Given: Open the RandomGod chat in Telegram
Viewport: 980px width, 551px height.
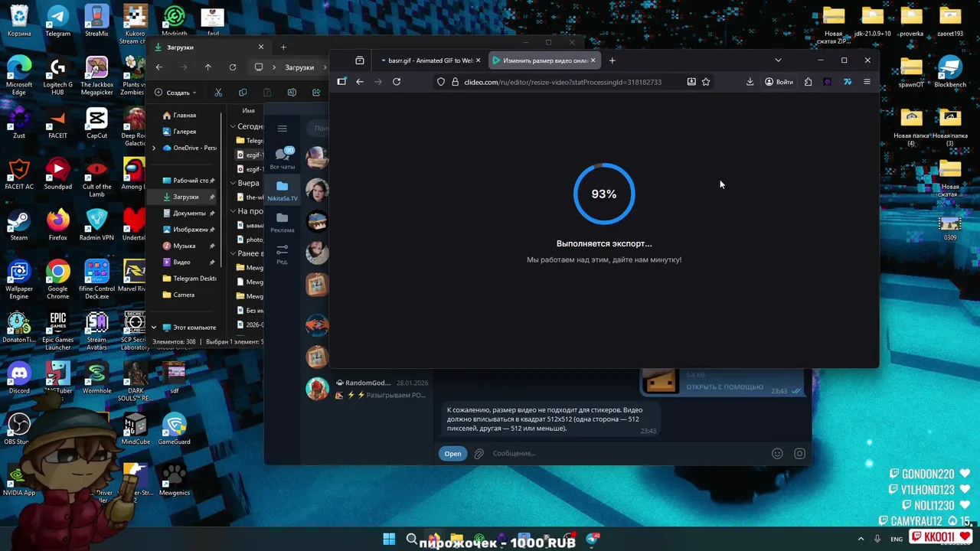Looking at the screenshot, I should coord(368,388).
